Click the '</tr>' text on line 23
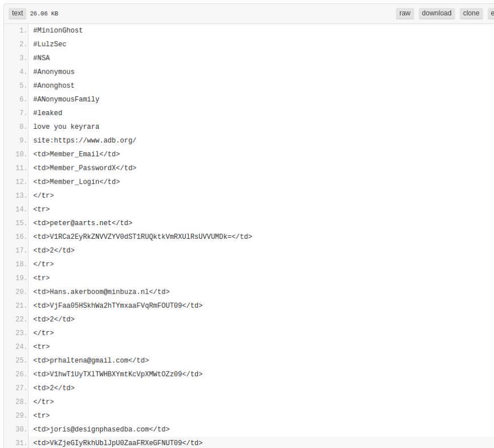This screenshot has width=494, height=448. click(x=43, y=333)
